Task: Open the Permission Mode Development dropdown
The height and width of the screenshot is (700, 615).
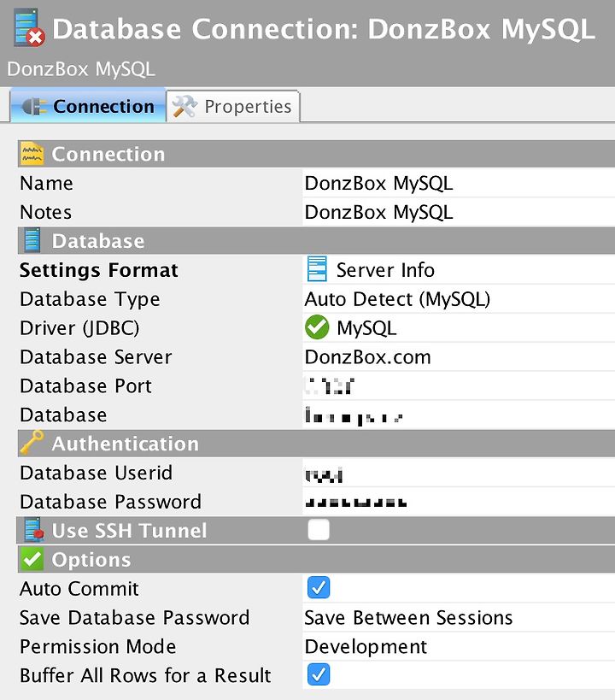Action: (x=459, y=646)
